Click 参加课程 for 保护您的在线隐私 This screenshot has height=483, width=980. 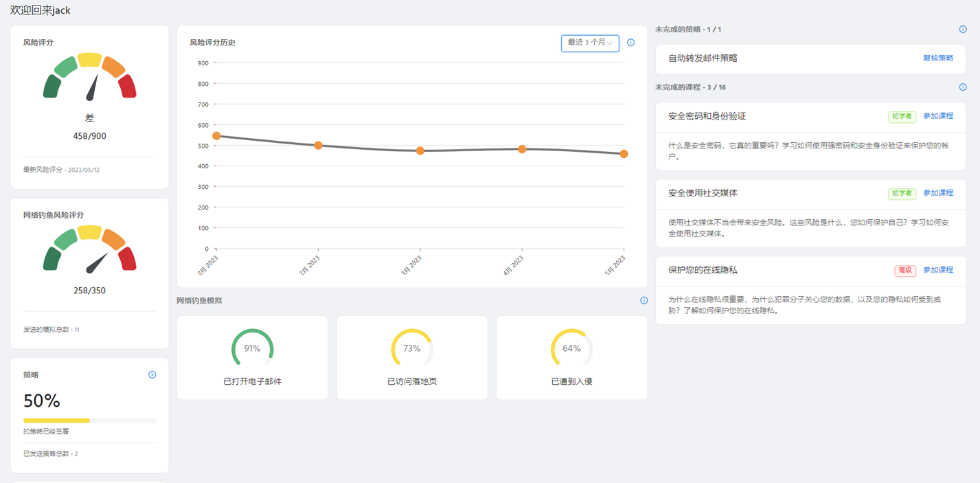coord(937,270)
